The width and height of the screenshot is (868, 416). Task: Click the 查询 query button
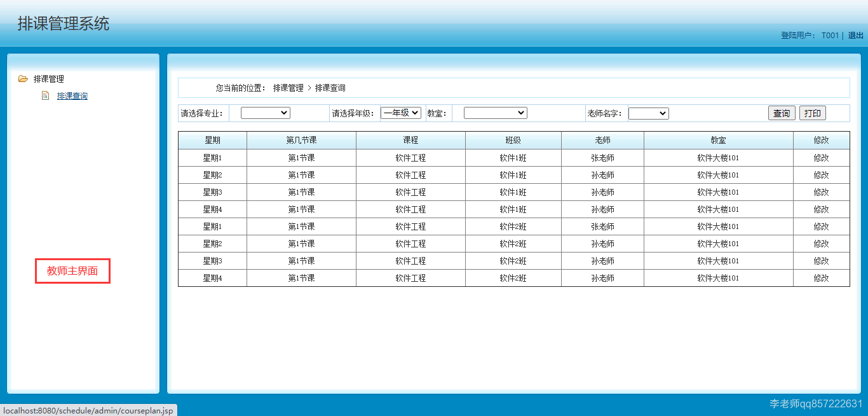point(781,113)
